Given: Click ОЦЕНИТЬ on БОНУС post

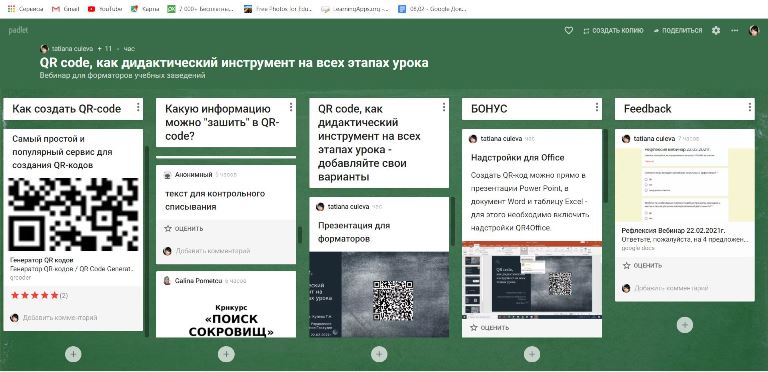Looking at the screenshot, I should tap(489, 327).
